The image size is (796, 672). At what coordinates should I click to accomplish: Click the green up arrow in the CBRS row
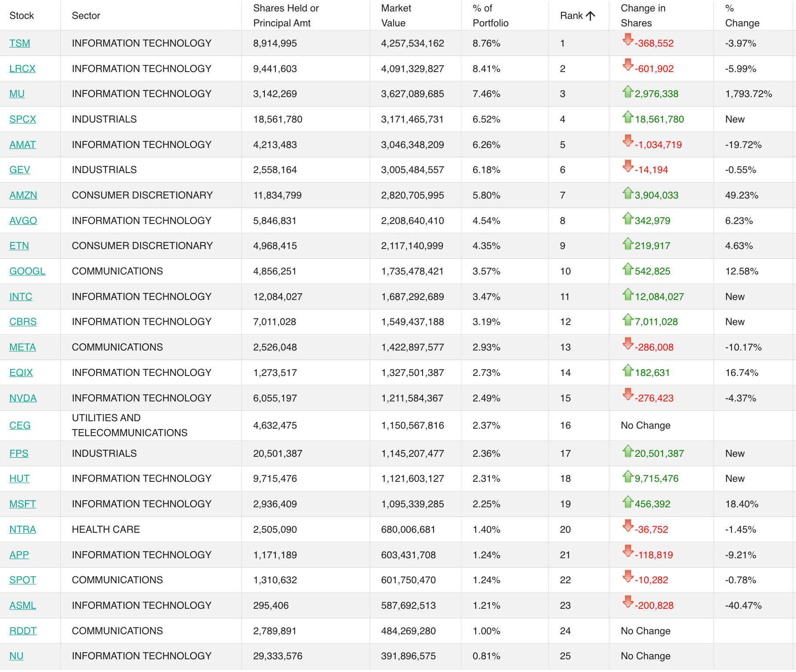628,319
